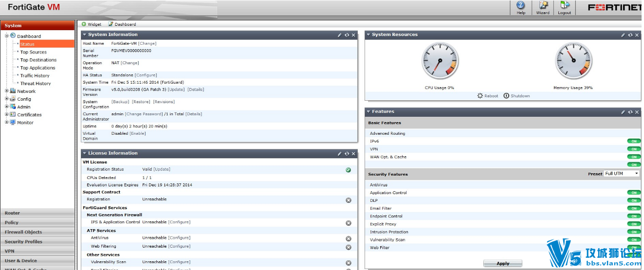Expand the Certificates tree node
644x270 pixels.
pos(7,114)
